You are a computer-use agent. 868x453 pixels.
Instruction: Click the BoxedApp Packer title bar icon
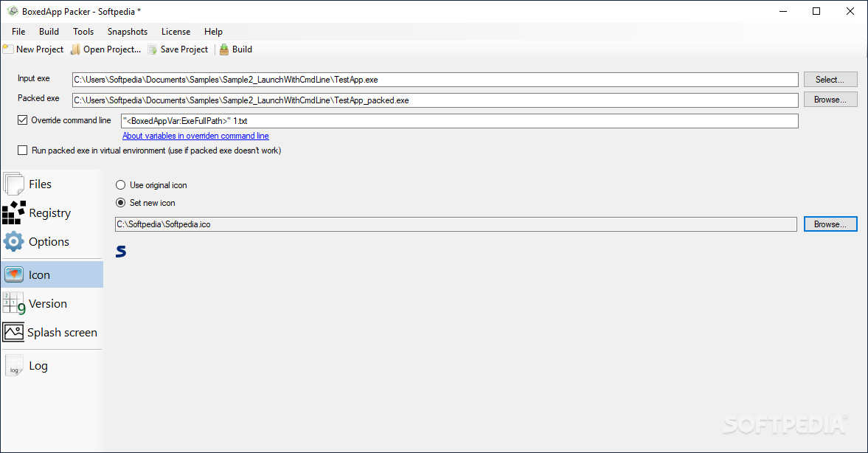click(13, 11)
